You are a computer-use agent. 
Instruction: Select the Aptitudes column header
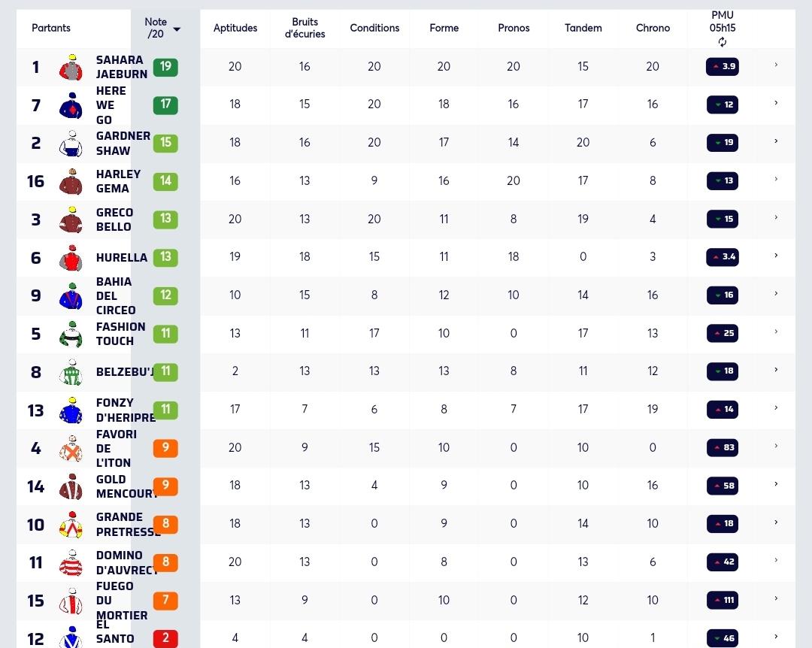[x=235, y=28]
